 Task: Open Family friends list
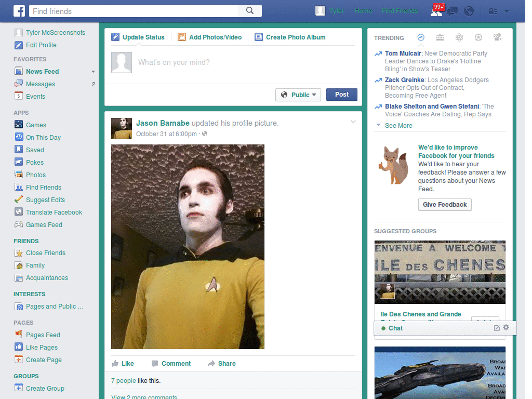pyautogui.click(x=35, y=265)
